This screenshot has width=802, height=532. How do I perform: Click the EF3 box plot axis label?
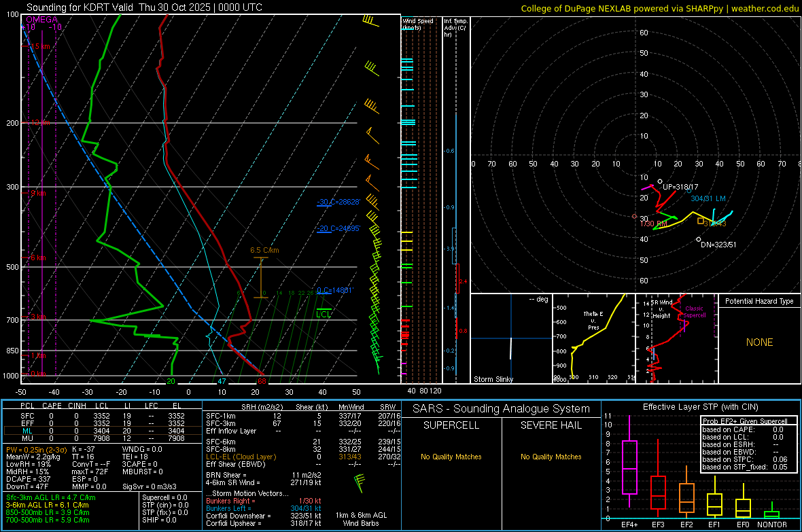pyautogui.click(x=658, y=525)
